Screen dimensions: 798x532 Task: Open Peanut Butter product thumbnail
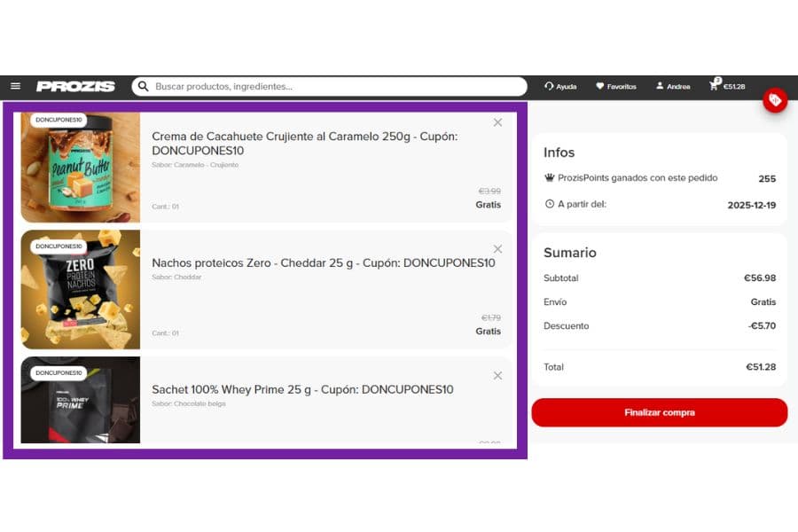(81, 168)
